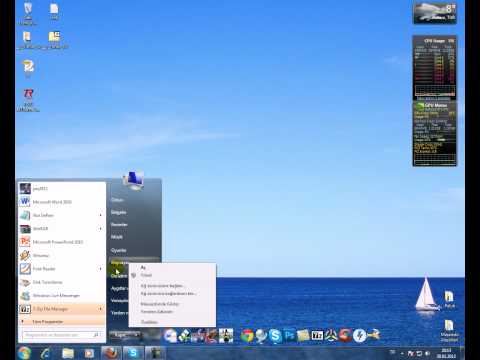Click the Start menu search field
The width and height of the screenshot is (480, 360).
point(62,335)
